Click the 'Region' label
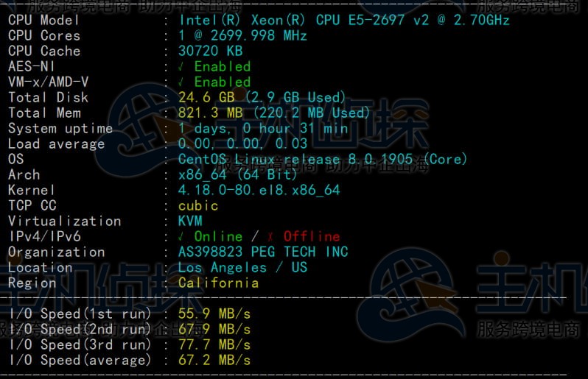Image resolution: width=588 pixels, height=379 pixels. [x=32, y=283]
